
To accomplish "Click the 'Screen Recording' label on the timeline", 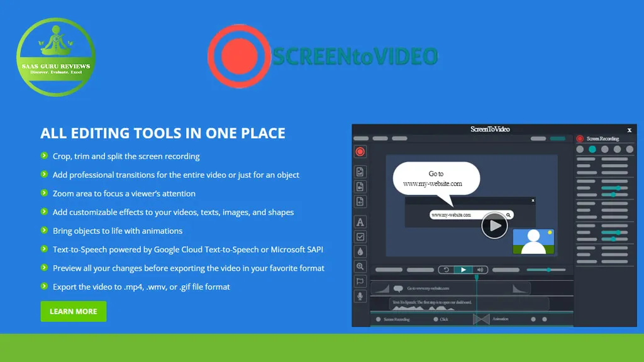I will pyautogui.click(x=396, y=319).
